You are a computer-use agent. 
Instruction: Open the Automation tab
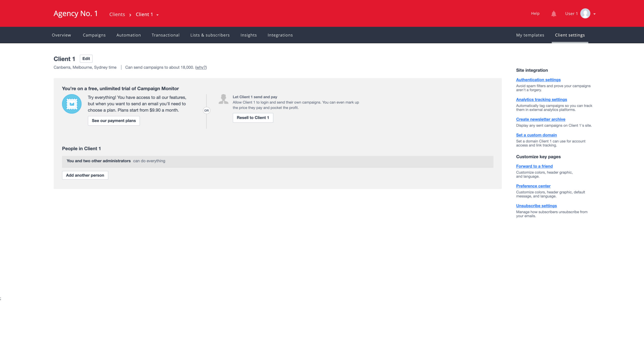click(x=129, y=35)
